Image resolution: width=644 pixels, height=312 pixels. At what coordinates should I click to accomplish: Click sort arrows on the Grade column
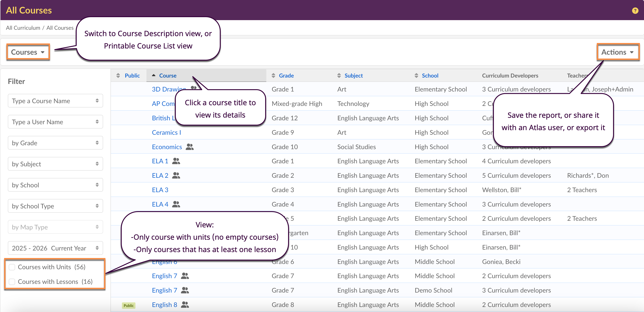(x=273, y=75)
